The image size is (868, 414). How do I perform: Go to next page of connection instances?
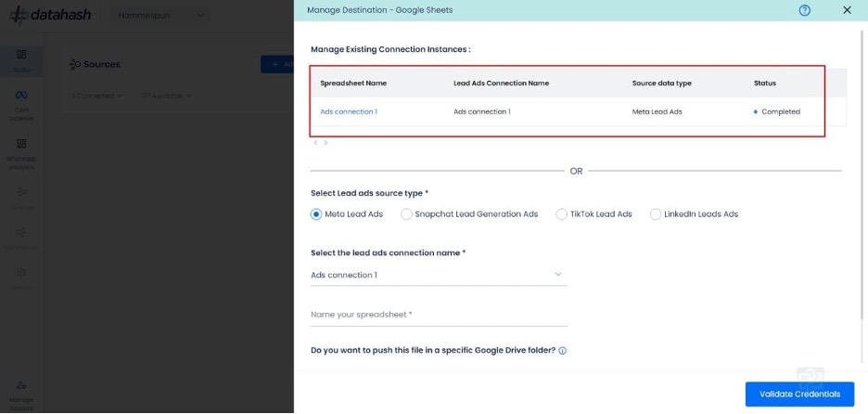tap(325, 142)
